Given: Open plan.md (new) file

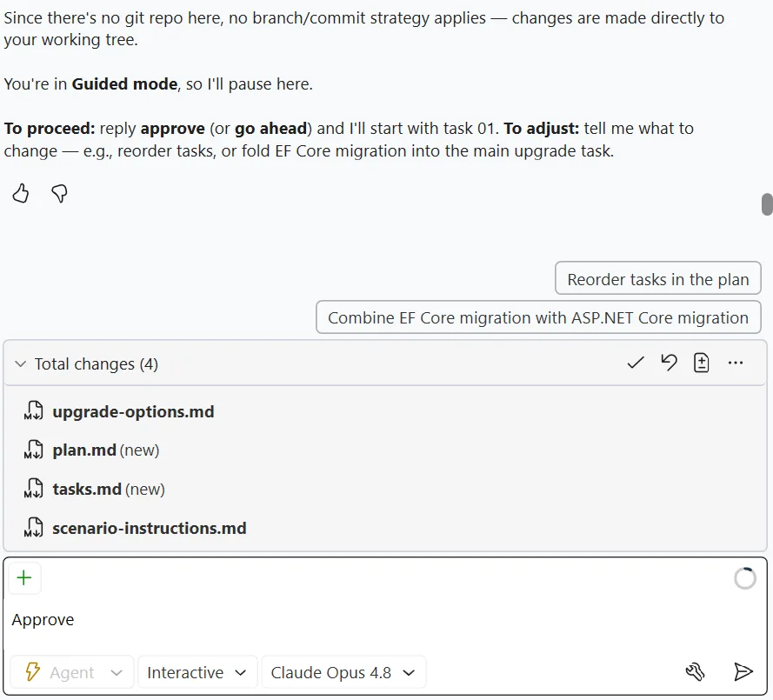Looking at the screenshot, I should point(105,450).
